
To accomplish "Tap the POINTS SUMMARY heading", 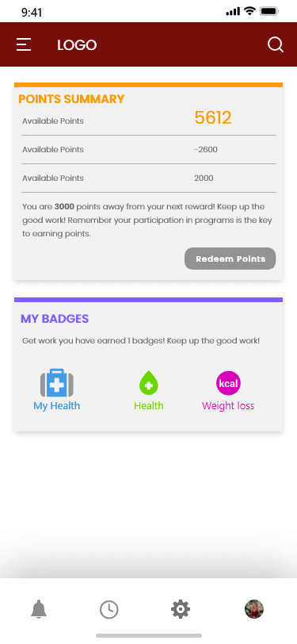I will [x=71, y=99].
